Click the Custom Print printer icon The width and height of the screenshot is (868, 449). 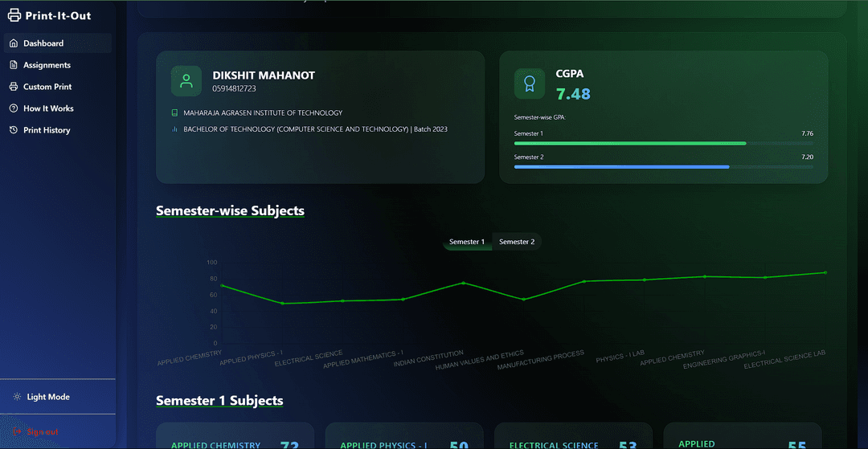(14, 87)
